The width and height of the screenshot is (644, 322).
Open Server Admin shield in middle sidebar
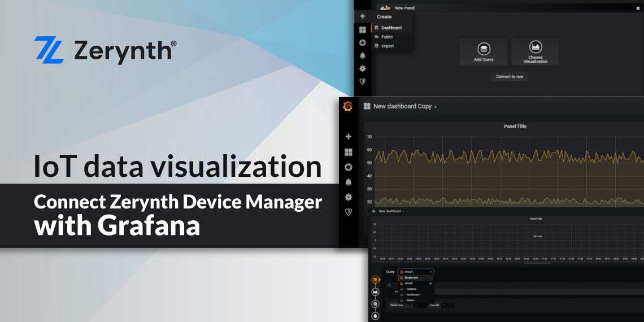point(349,212)
